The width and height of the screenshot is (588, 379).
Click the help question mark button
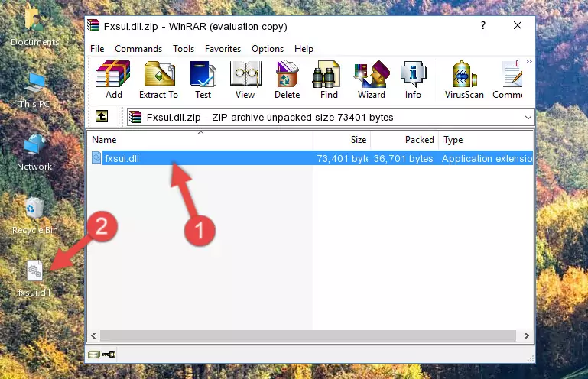click(x=483, y=25)
